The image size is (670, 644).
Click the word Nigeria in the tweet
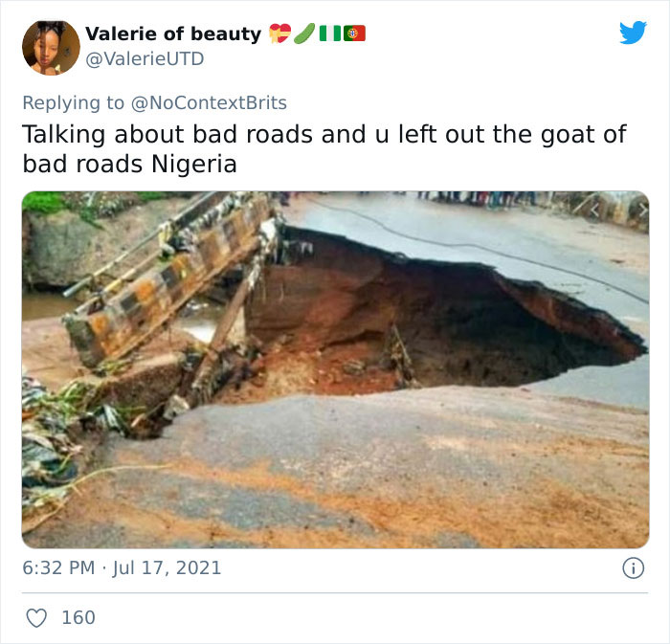tap(194, 164)
